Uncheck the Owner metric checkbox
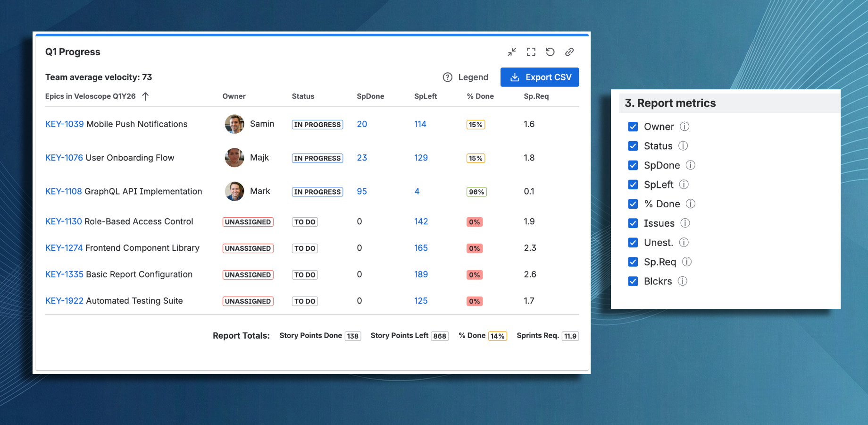The width and height of the screenshot is (868, 425). [633, 127]
